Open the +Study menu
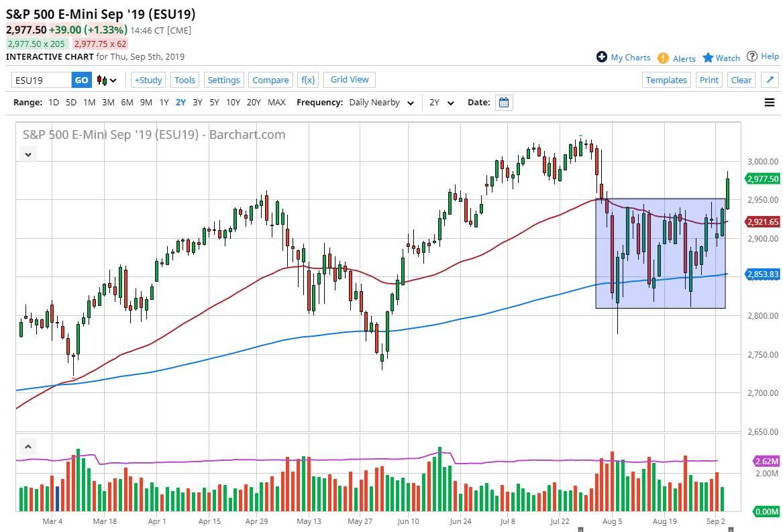783x532 pixels. coord(148,79)
